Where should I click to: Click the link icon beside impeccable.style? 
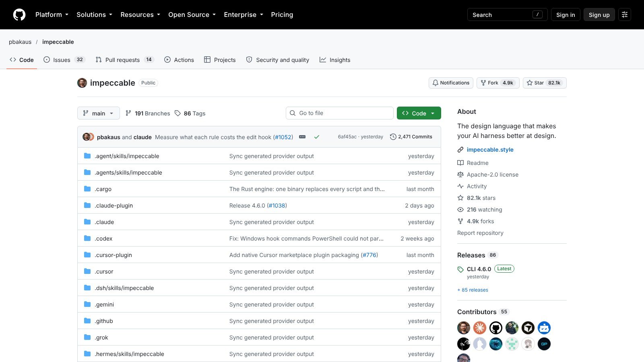pos(460,150)
